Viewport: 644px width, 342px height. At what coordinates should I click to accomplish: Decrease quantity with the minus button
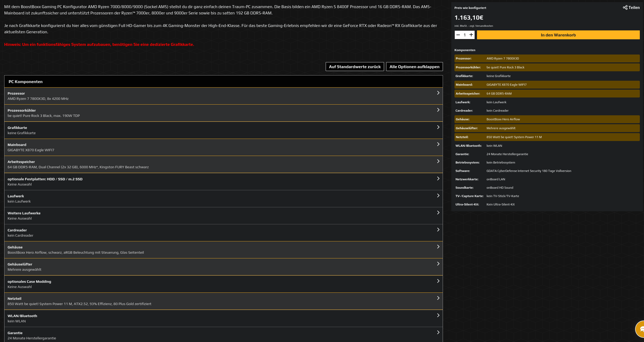tap(458, 35)
